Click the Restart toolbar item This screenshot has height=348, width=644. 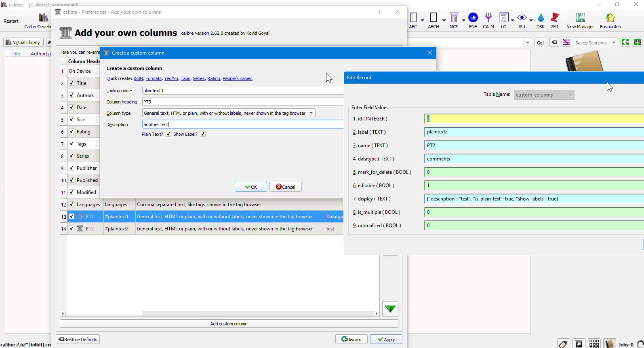[x=11, y=21]
